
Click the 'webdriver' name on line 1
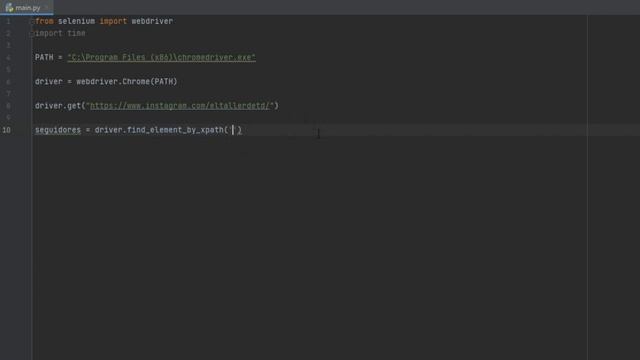point(152,21)
